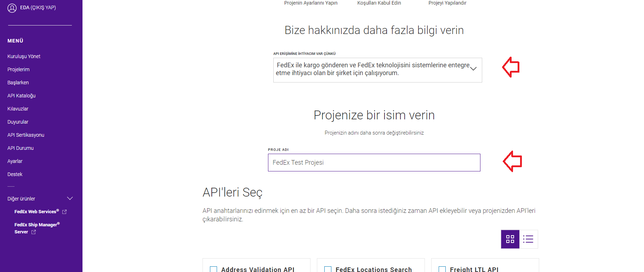Click the Koşulları Kabul Edin step
Viewport: 644px width, 272px height.
click(x=379, y=3)
